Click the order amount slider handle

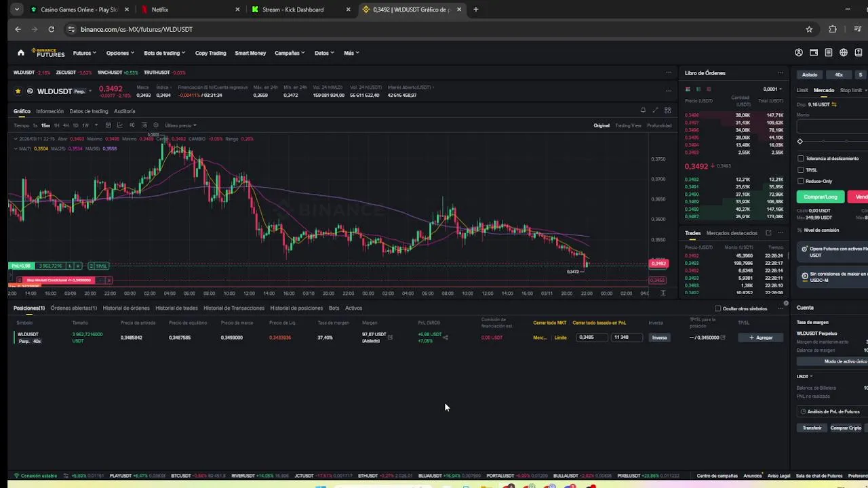[800, 142]
